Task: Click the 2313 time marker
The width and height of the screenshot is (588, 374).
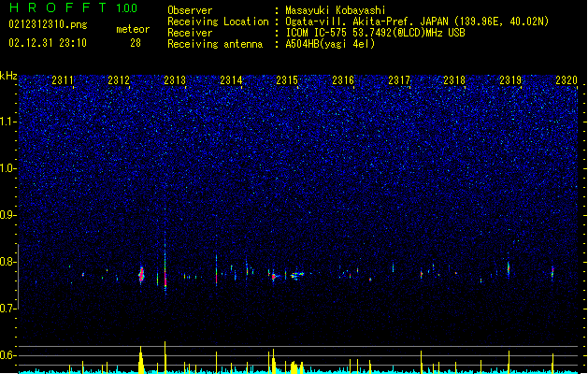Action: click(x=175, y=80)
